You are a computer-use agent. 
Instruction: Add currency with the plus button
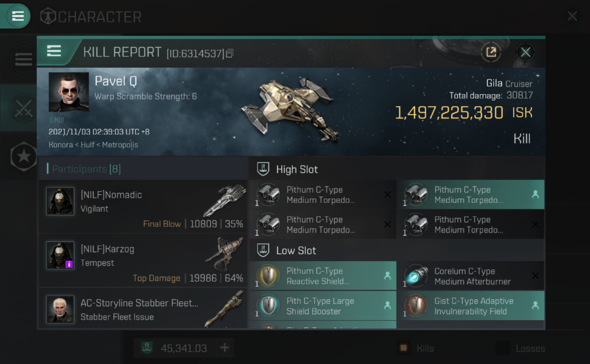[x=225, y=348]
